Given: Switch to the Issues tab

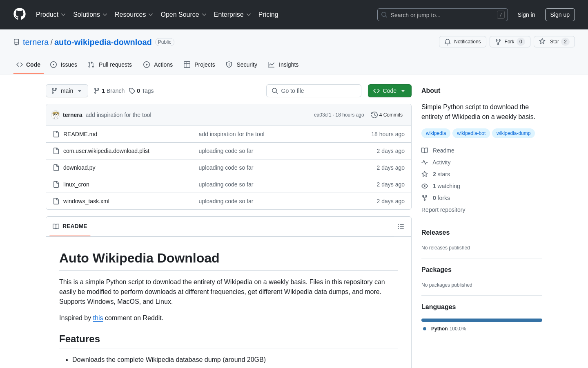Looking at the screenshot, I should point(64,65).
